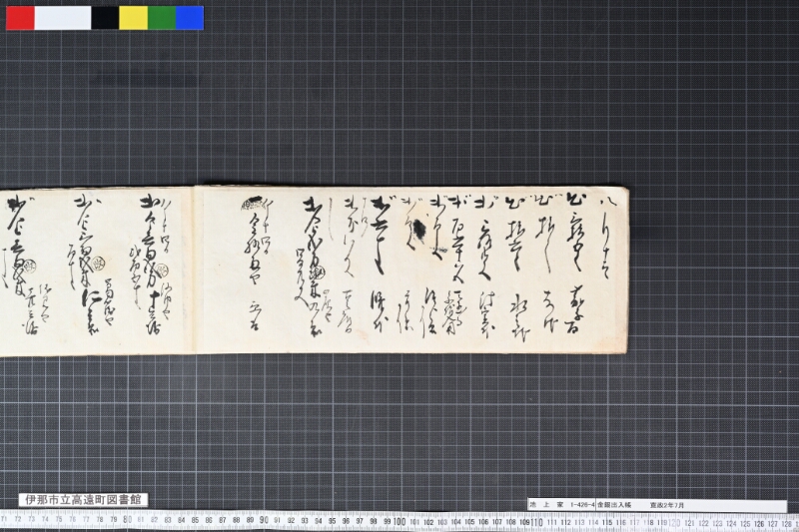The width and height of the screenshot is (799, 532).
Task: Click the 110 mark on the ruler
Action: pyautogui.click(x=536, y=522)
